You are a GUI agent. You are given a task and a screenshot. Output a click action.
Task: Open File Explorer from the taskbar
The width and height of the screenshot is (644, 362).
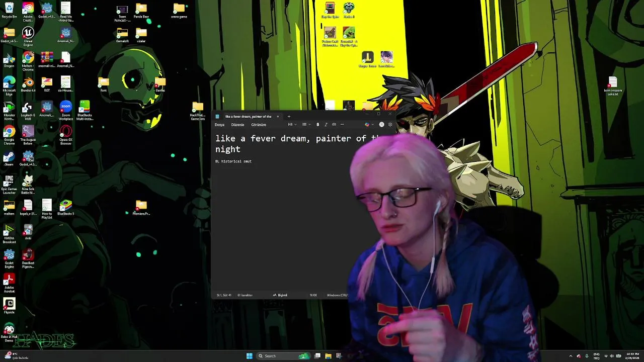coord(328,356)
